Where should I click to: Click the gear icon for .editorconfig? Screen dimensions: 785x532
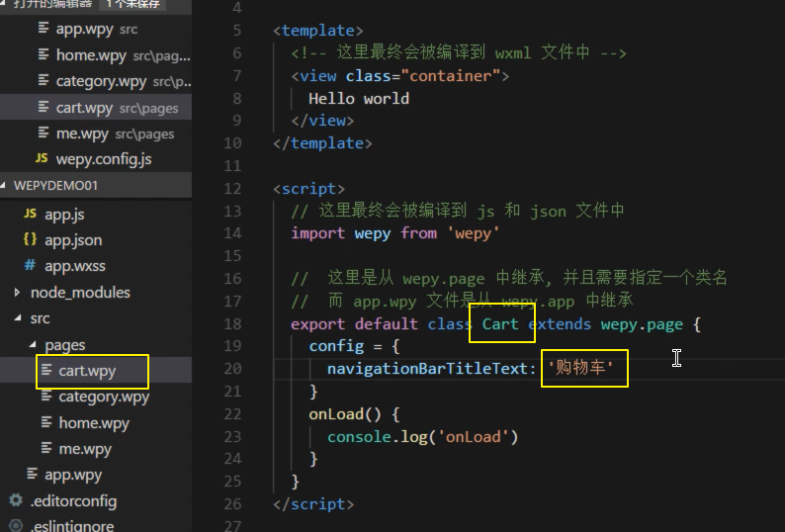coord(15,501)
